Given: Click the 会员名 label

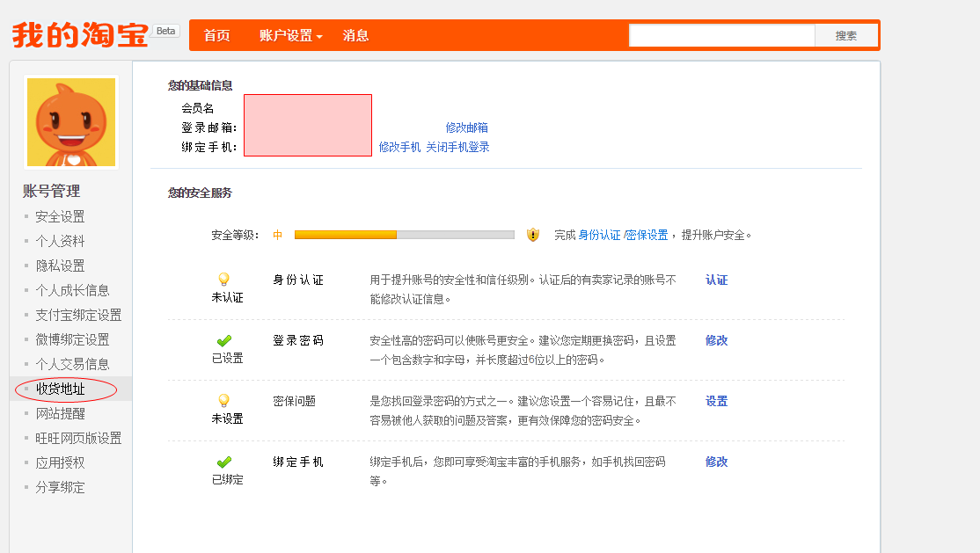Looking at the screenshot, I should click(198, 108).
